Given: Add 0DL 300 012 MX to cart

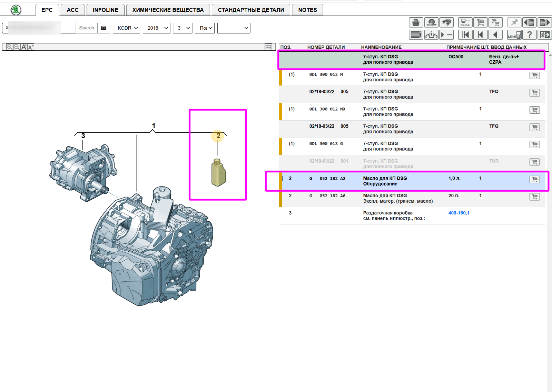Looking at the screenshot, I should [x=534, y=110].
